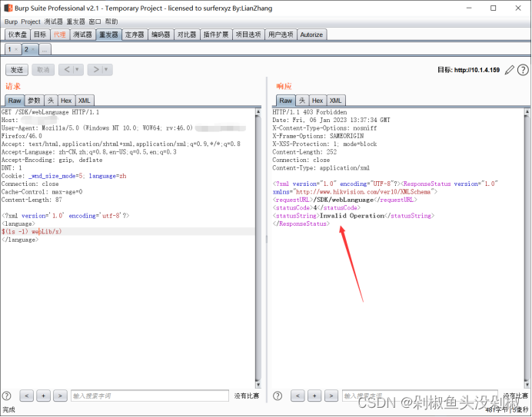This screenshot has height=417, width=532.
Task: Switch to the 编码器 tab
Action: (161, 35)
